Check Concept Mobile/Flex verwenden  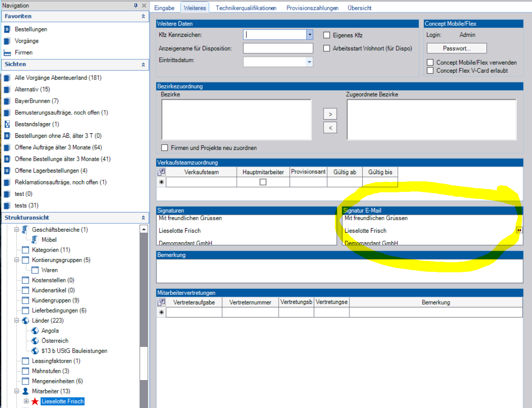pyautogui.click(x=430, y=63)
